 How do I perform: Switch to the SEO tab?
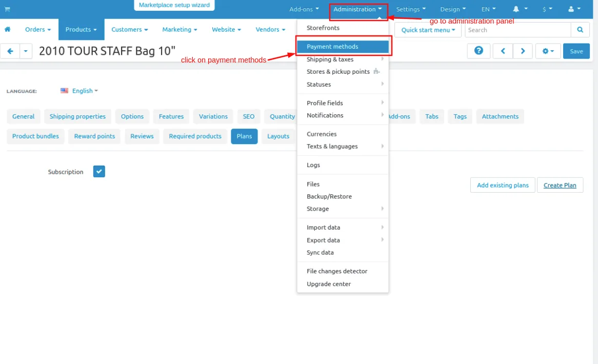(x=249, y=116)
